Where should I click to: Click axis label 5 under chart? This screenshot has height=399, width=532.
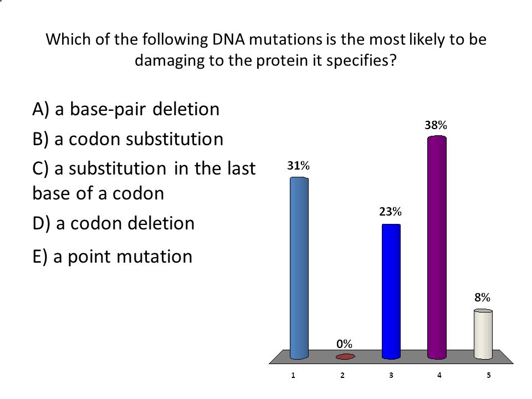click(489, 375)
